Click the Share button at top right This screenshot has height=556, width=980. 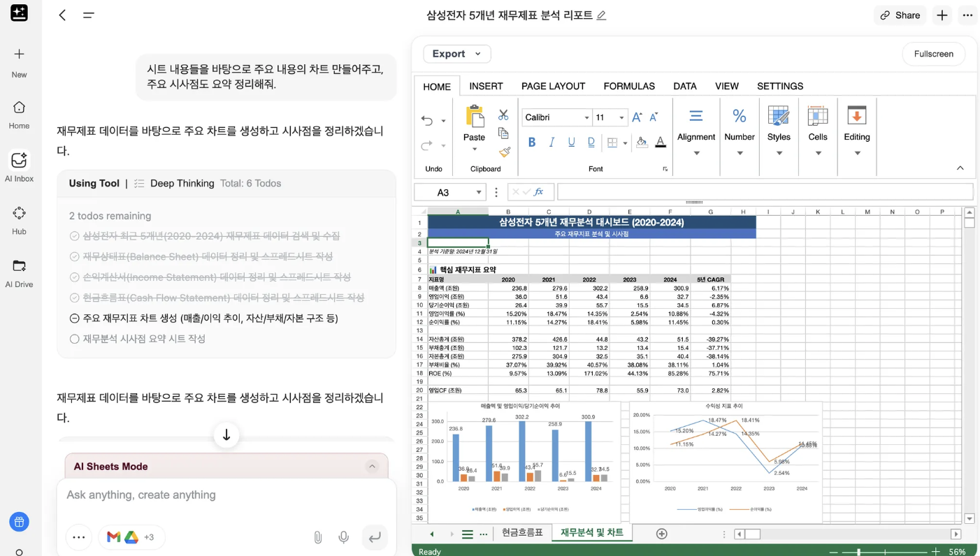pos(900,15)
